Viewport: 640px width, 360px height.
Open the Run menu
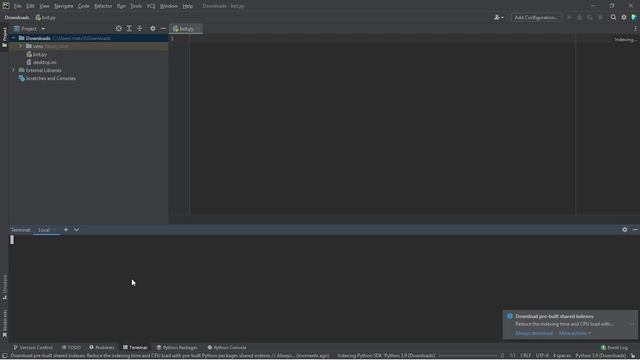pyautogui.click(x=121, y=6)
